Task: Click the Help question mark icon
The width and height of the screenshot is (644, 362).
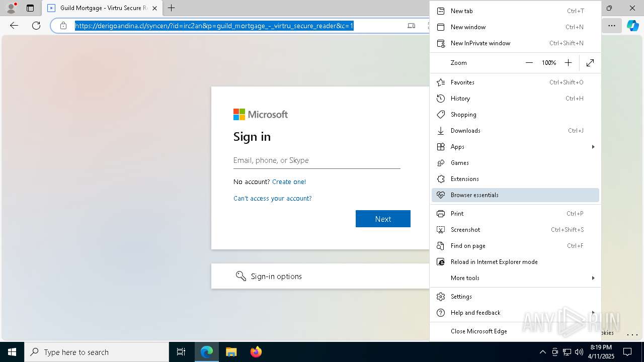Action: (441, 313)
